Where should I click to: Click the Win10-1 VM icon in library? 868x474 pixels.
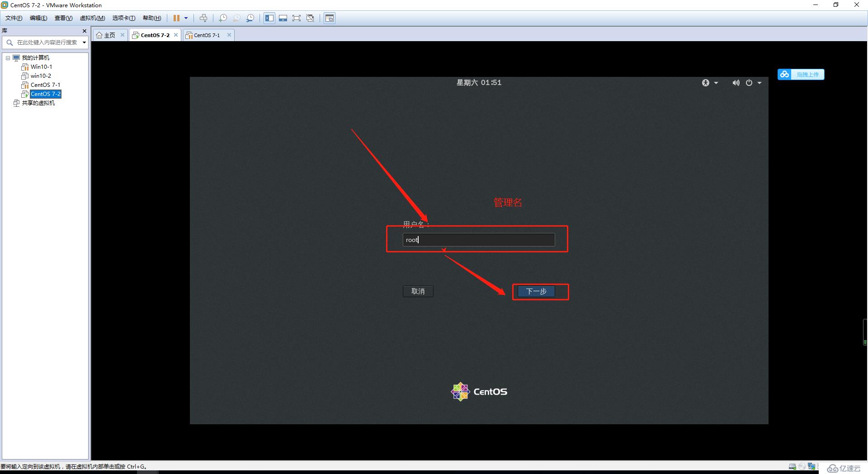pyautogui.click(x=25, y=67)
